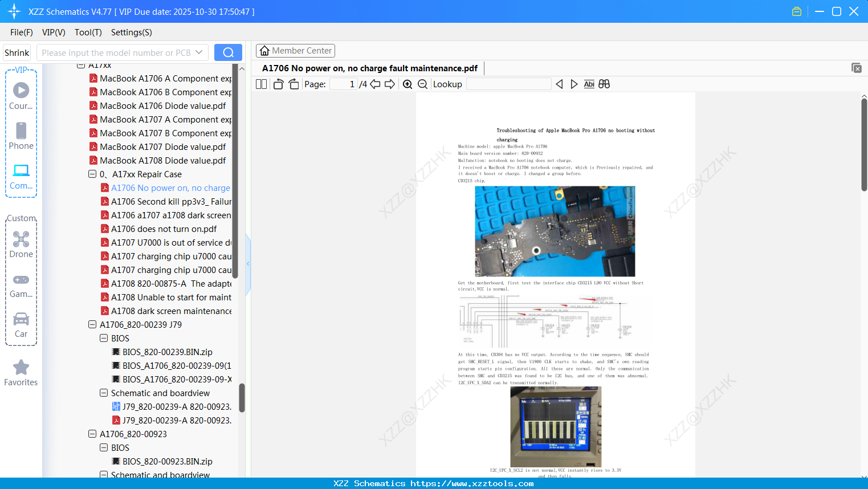This screenshot has height=489, width=868.
Task: Click the Page number input box
Action: (343, 84)
